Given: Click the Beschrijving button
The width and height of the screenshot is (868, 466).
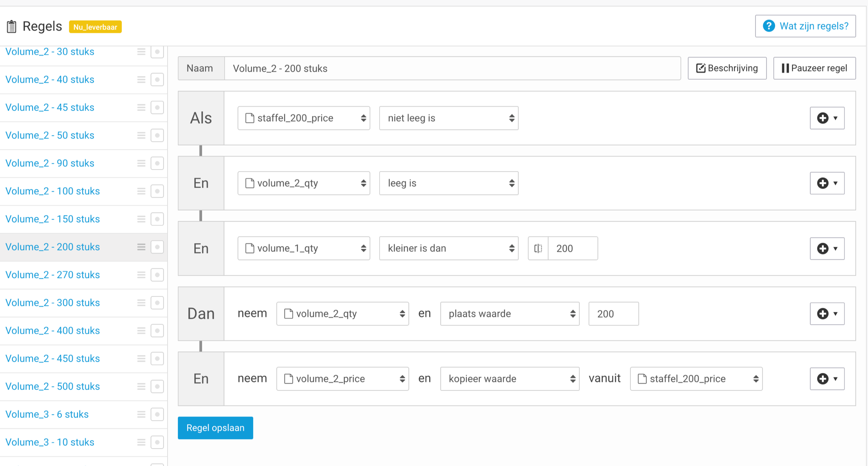Looking at the screenshot, I should point(727,68).
